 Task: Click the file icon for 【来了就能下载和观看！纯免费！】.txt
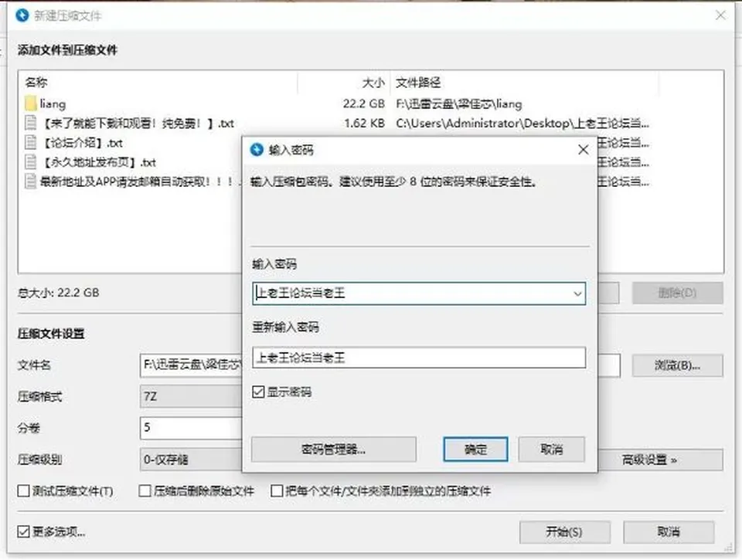(30, 123)
